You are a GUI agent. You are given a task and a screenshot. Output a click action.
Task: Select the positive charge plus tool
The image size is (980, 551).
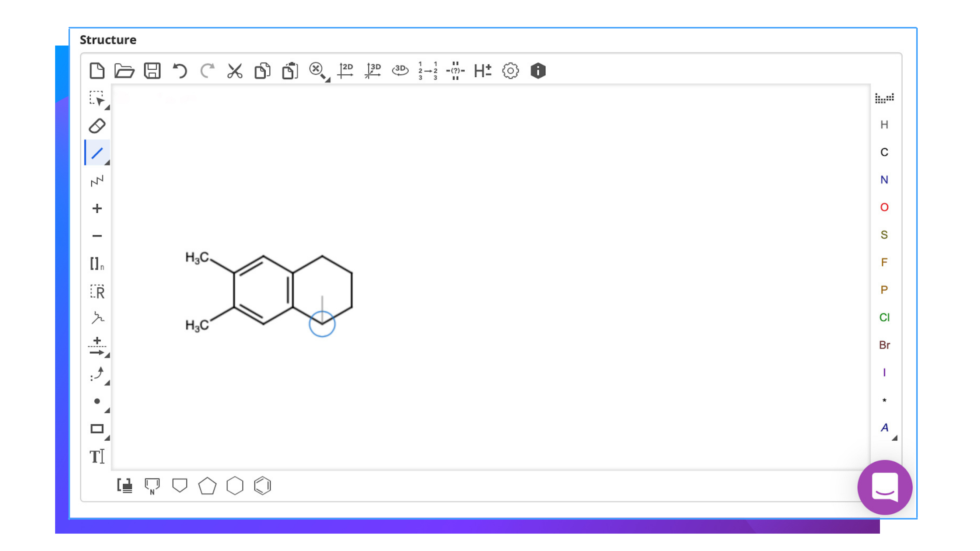coord(97,208)
